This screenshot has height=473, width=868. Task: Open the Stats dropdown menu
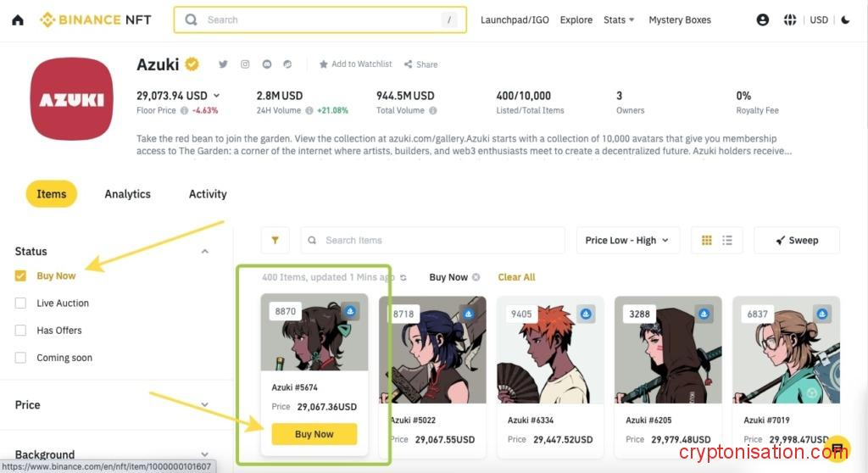[618, 20]
